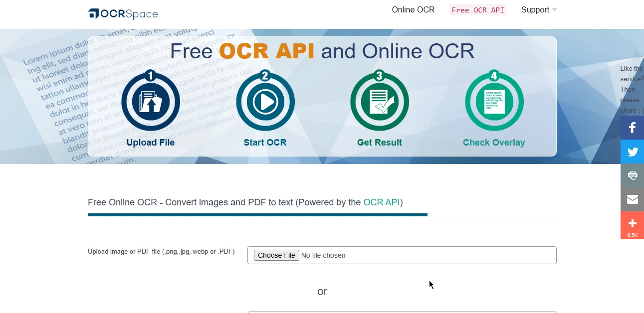644x313 pixels.
Task: Click the OCRSpace logo
Action: tap(123, 13)
